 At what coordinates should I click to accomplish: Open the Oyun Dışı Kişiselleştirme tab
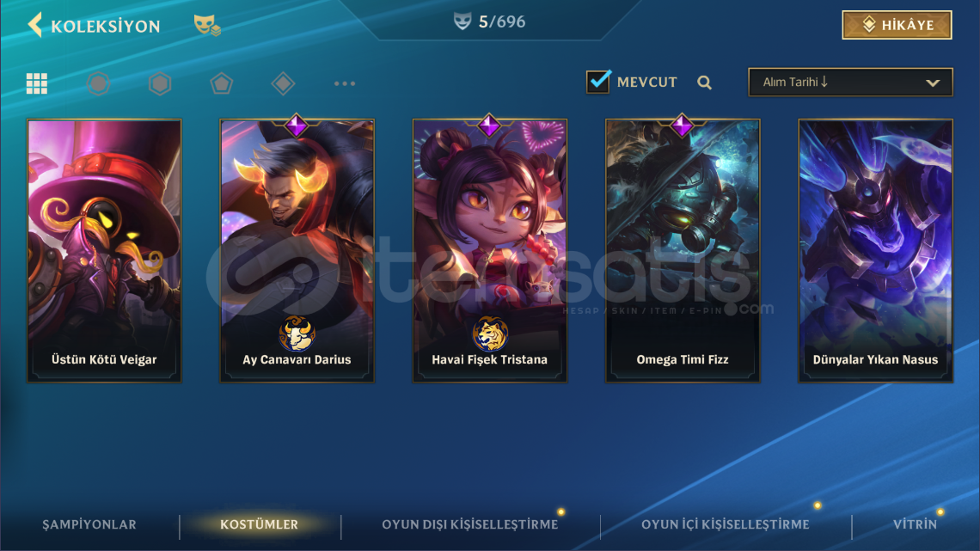(470, 524)
